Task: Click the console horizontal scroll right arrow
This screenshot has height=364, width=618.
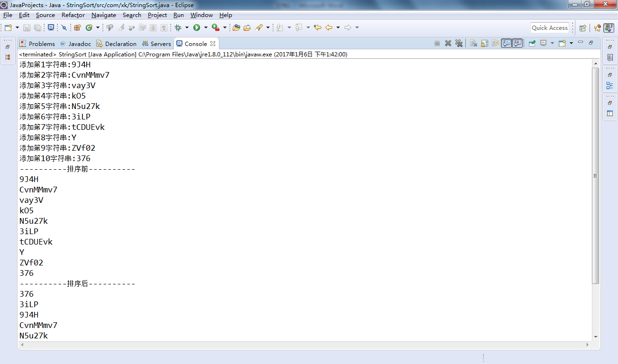Action: (x=589, y=345)
